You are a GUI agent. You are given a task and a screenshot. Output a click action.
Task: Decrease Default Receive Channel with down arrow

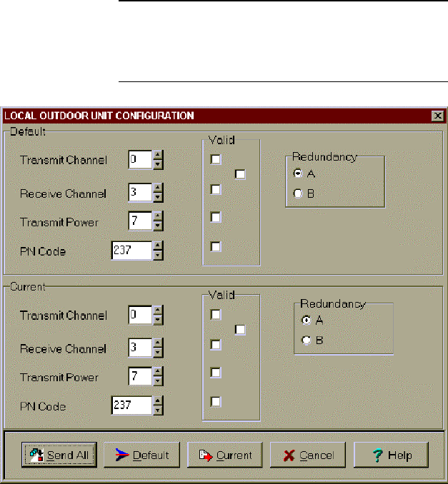158,197
